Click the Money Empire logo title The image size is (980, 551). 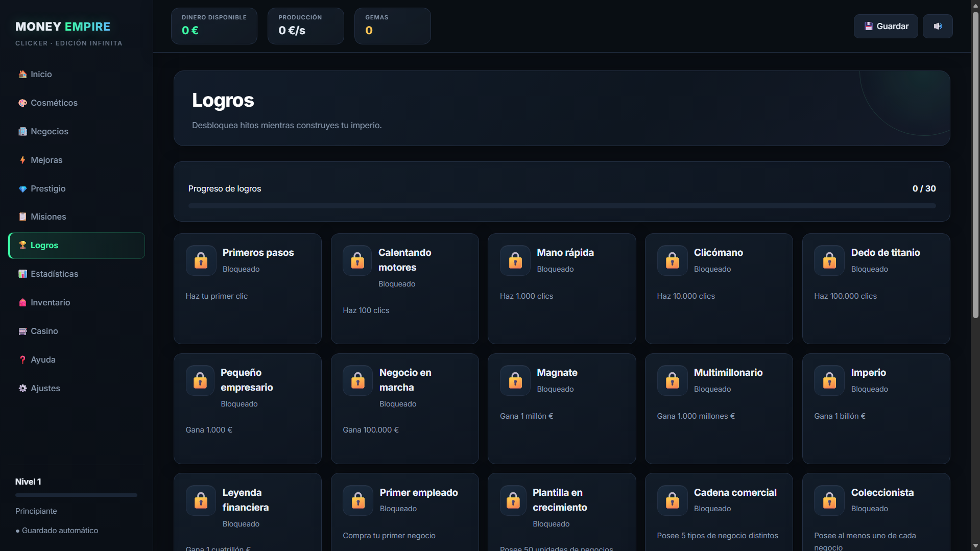click(x=63, y=27)
